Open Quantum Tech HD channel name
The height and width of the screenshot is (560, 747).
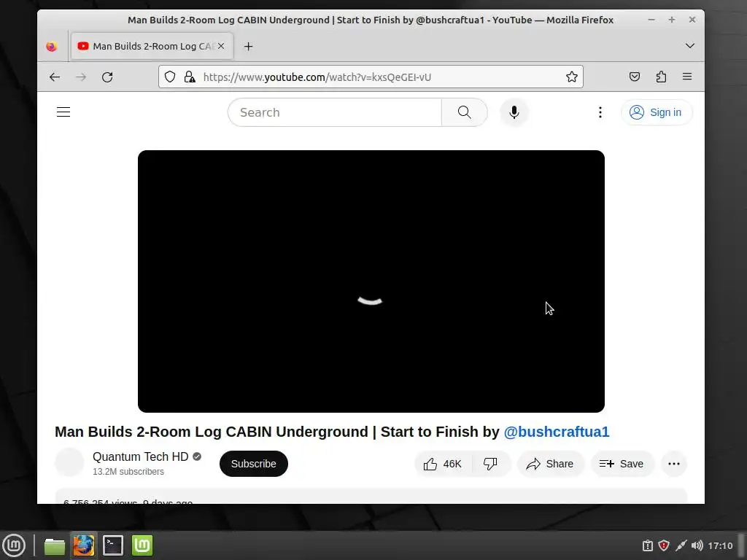point(141,456)
